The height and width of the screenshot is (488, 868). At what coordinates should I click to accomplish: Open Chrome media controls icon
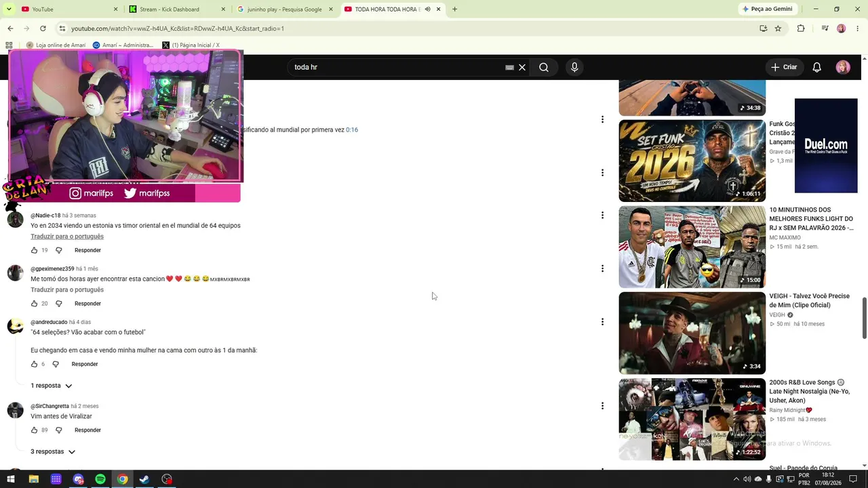(825, 28)
